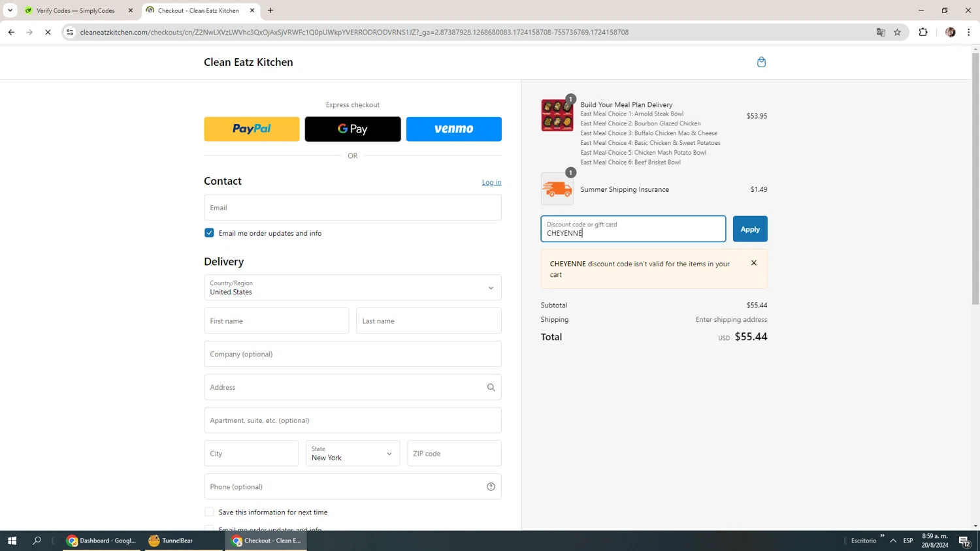This screenshot has height=551, width=980.
Task: Click the Clean Eatz Kitchen store title
Action: point(248,62)
